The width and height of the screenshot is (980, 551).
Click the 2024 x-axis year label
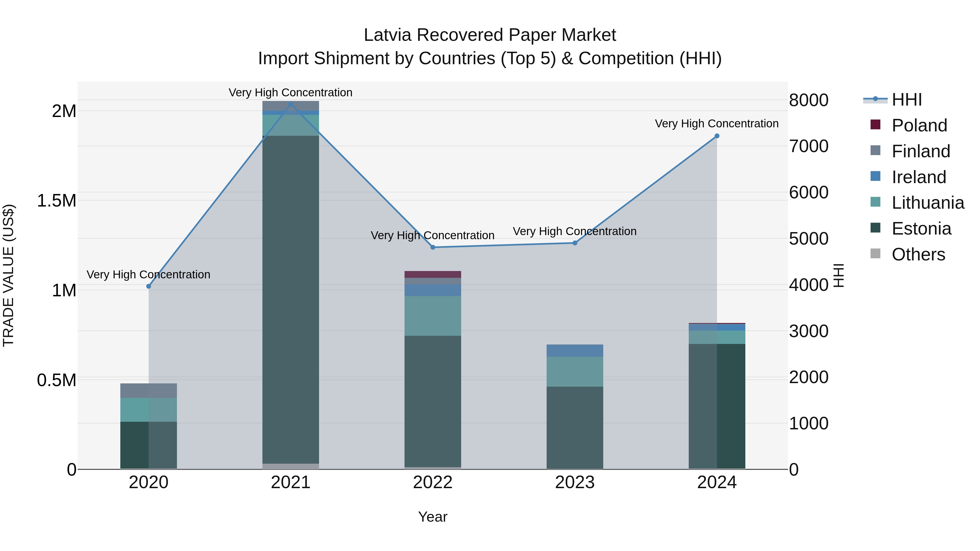[x=717, y=482]
